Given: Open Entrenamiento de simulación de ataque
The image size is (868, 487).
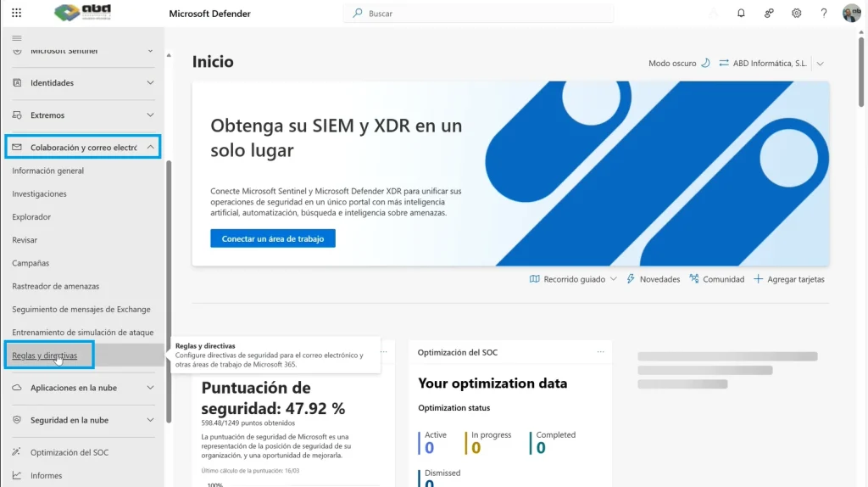Looking at the screenshot, I should [x=83, y=333].
